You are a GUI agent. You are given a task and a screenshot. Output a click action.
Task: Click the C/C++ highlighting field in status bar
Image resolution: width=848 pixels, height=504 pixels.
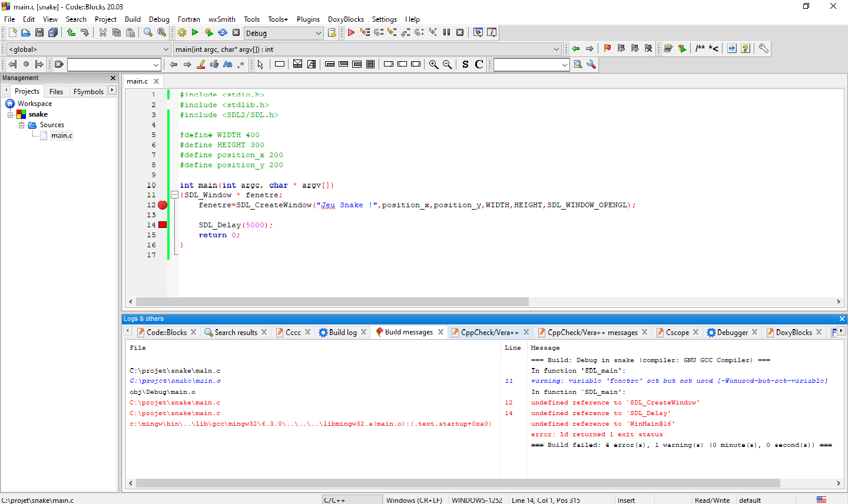tap(352, 500)
